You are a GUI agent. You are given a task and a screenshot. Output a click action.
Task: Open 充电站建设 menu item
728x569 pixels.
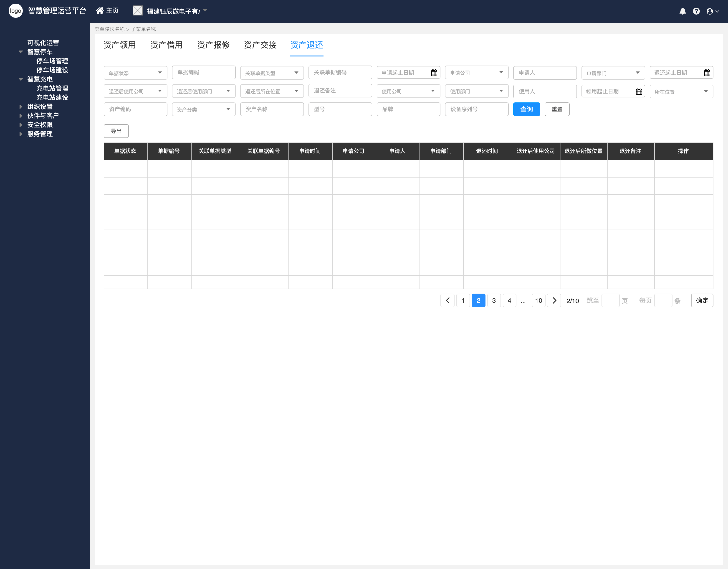[52, 97]
